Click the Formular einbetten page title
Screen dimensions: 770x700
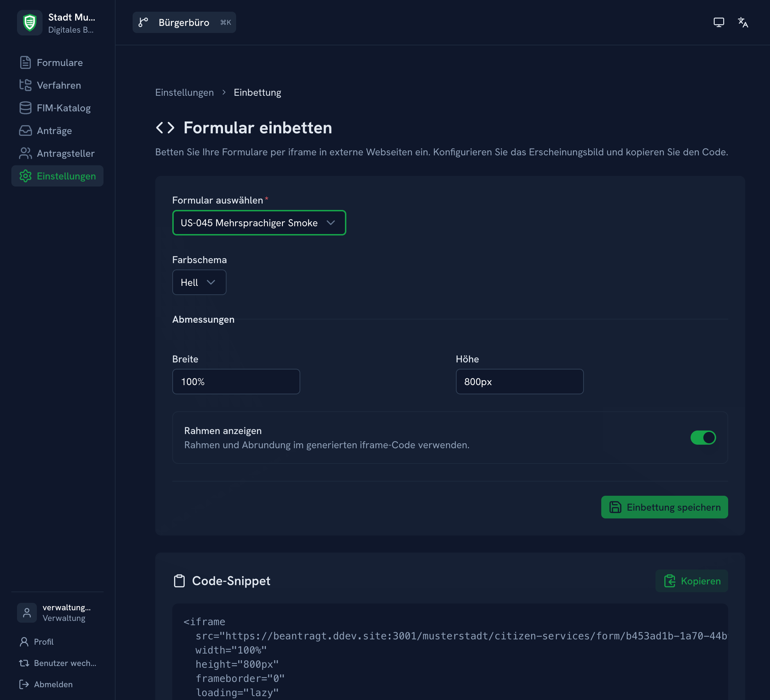258,128
